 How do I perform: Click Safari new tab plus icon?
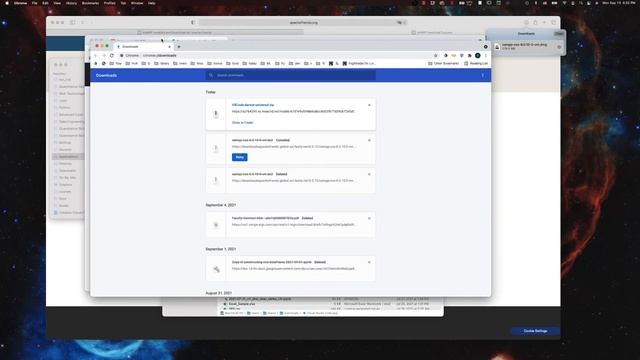pos(544,22)
